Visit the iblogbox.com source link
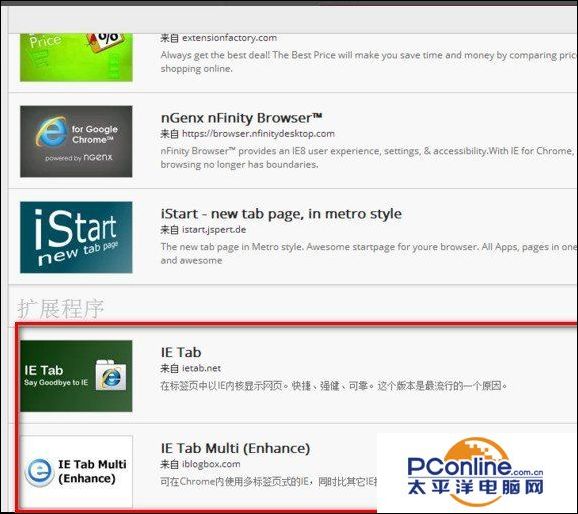Viewport: 578px width, 514px height. click(x=211, y=464)
